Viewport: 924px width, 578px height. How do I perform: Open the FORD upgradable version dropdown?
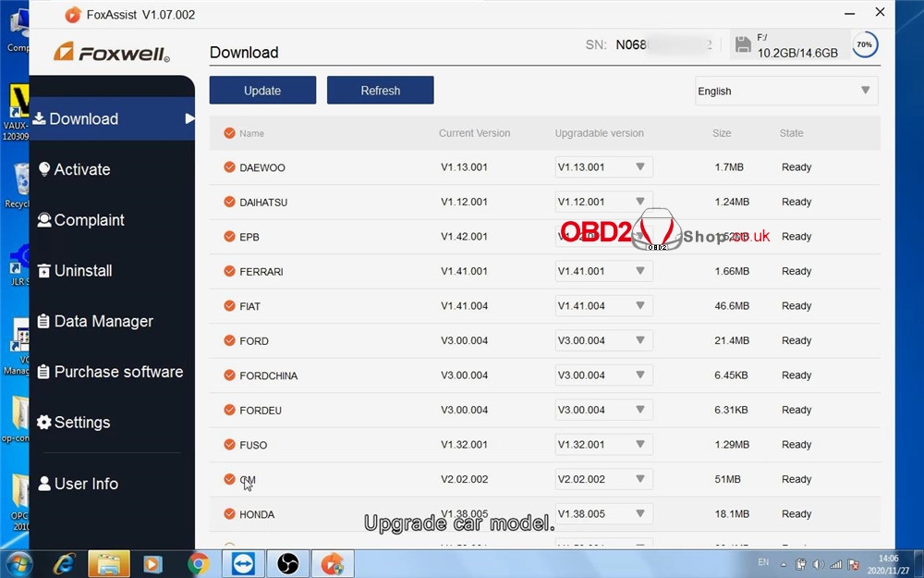pyautogui.click(x=603, y=340)
